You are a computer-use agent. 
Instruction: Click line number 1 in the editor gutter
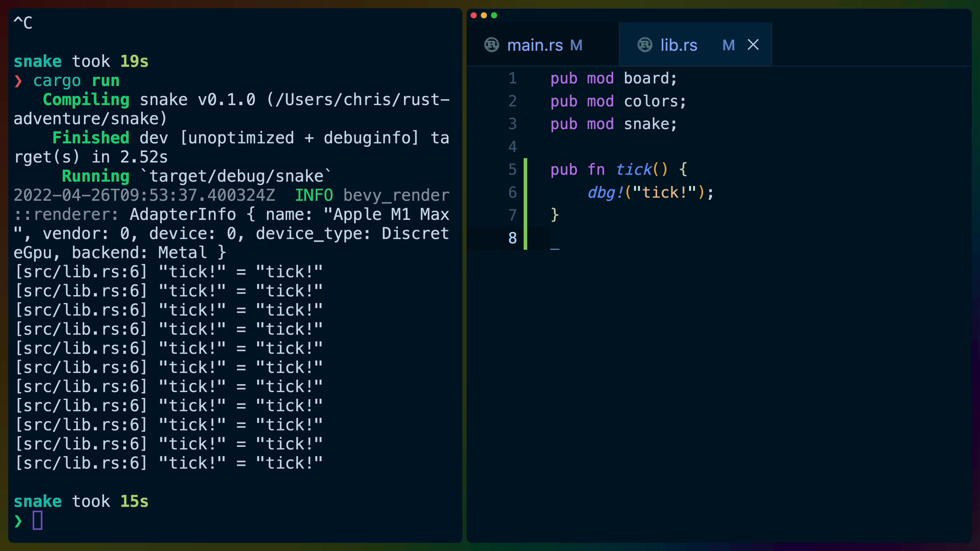pos(512,78)
